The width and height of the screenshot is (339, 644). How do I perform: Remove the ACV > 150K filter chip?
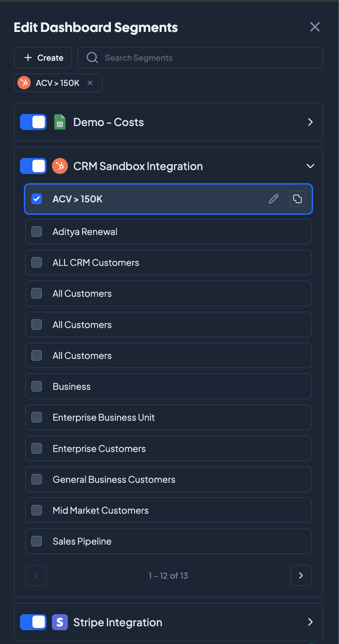pyautogui.click(x=90, y=83)
